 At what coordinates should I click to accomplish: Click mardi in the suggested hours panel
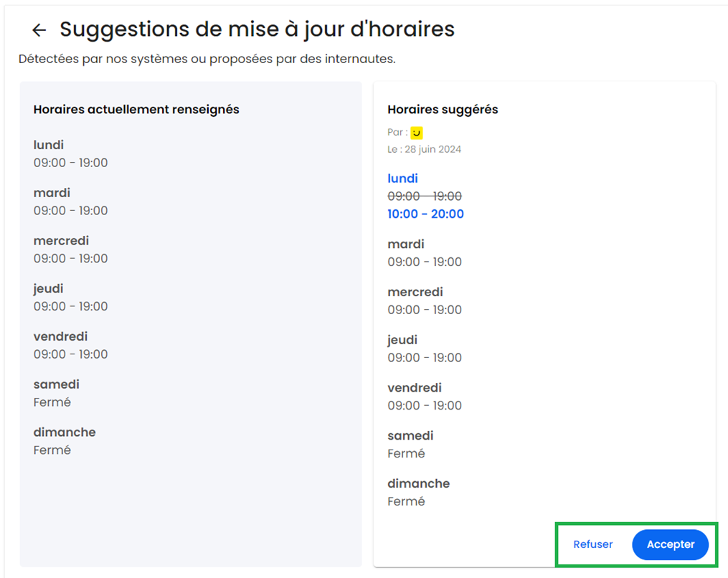coord(406,245)
